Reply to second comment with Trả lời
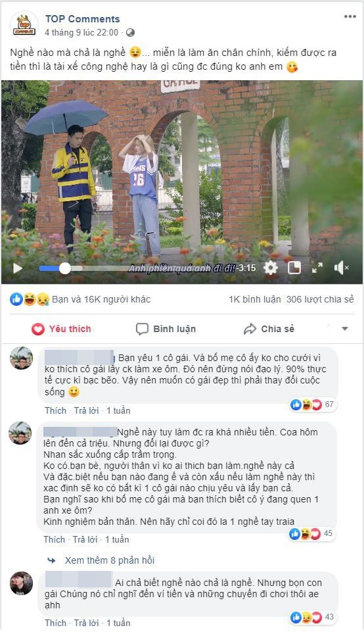This screenshot has width=364, height=634. pos(85,539)
